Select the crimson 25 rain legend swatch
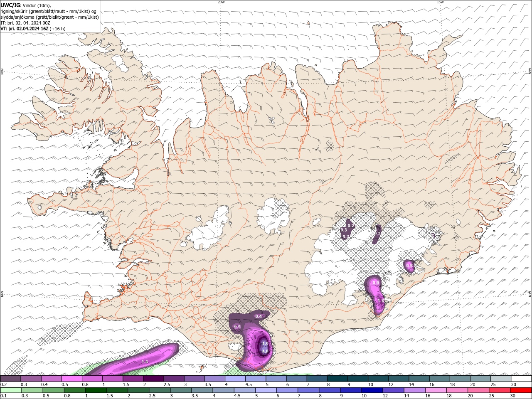532x399 pixels. coord(500,390)
